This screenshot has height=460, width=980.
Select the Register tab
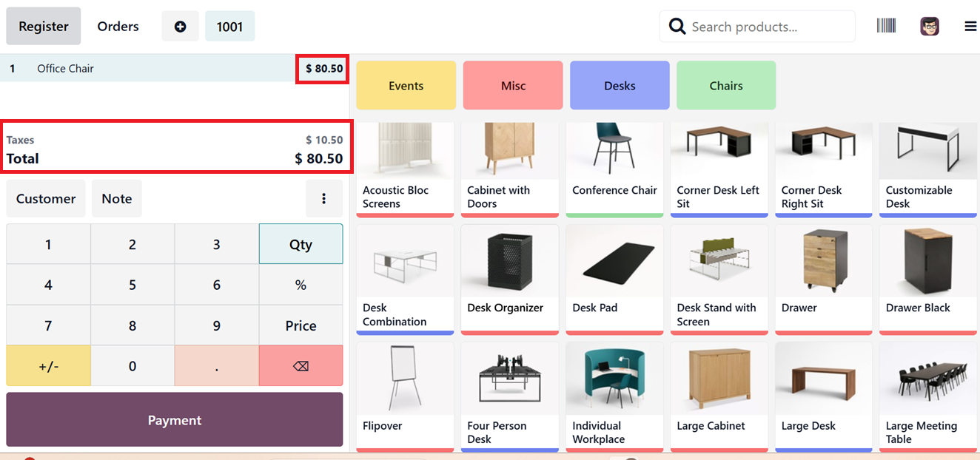point(44,27)
